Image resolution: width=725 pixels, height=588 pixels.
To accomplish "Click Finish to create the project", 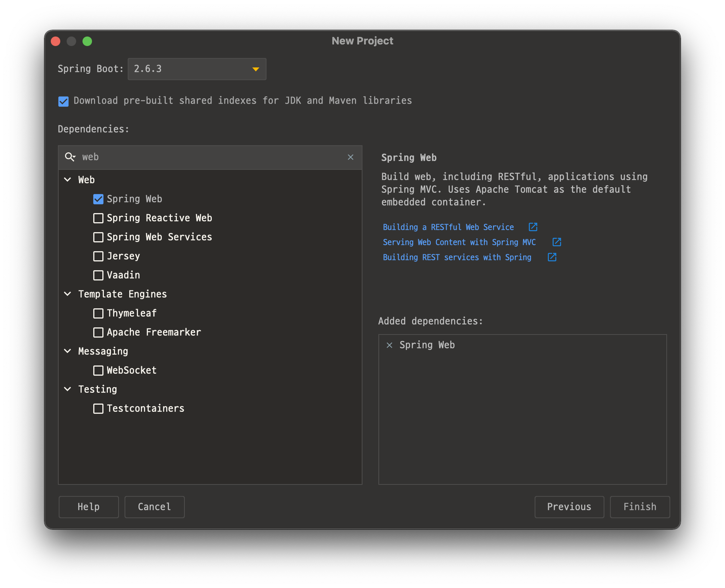I will 640,507.
